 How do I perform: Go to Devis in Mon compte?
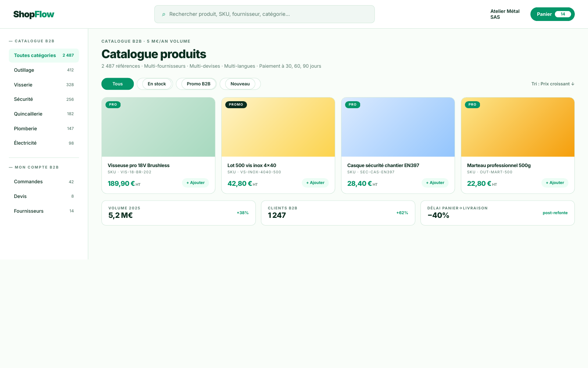pos(44,196)
